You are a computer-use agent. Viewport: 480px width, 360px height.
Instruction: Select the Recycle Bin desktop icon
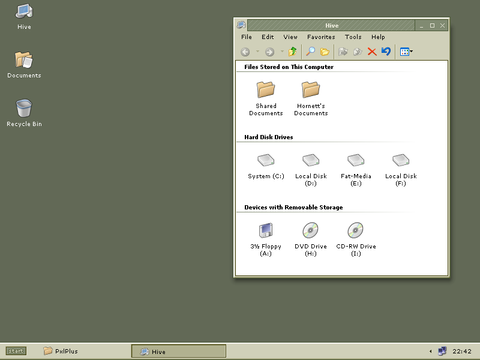coord(24,113)
